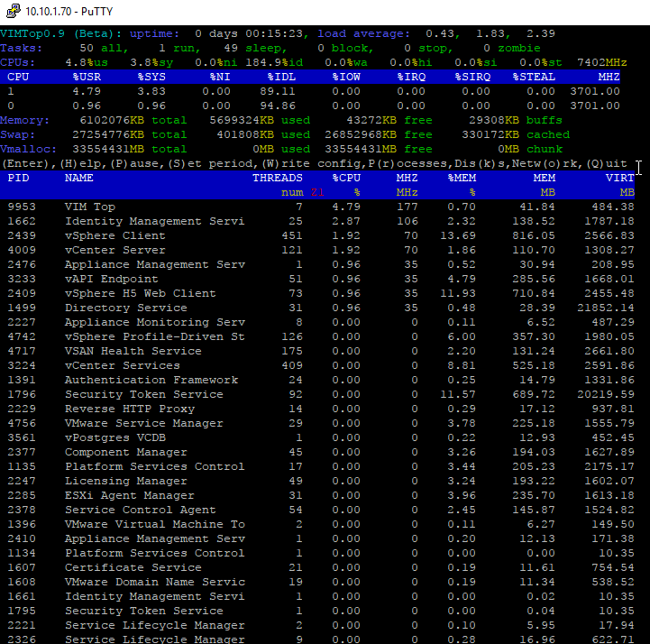Click the vCenter Server process name
The height and width of the screenshot is (644, 650).
pyautogui.click(x=115, y=250)
